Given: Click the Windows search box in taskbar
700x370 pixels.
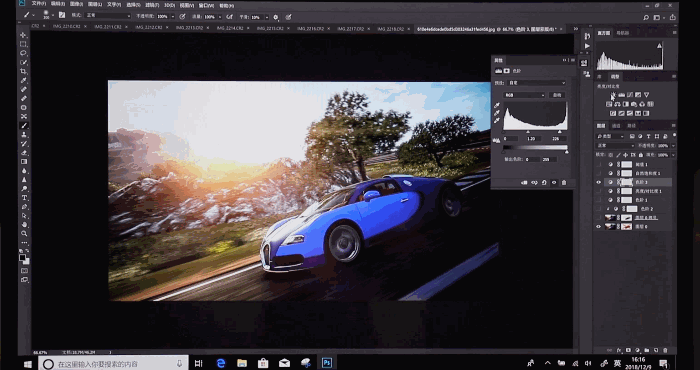Looking at the screenshot, I should (x=113, y=364).
